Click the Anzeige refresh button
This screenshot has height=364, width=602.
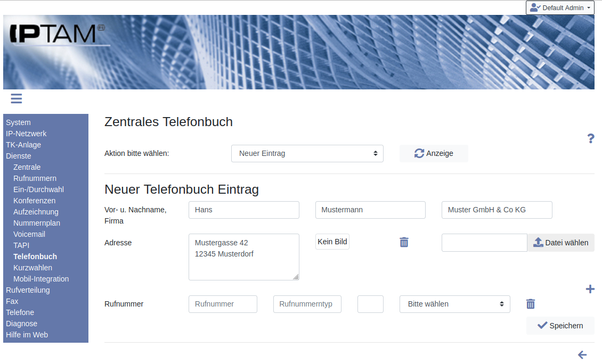[434, 153]
